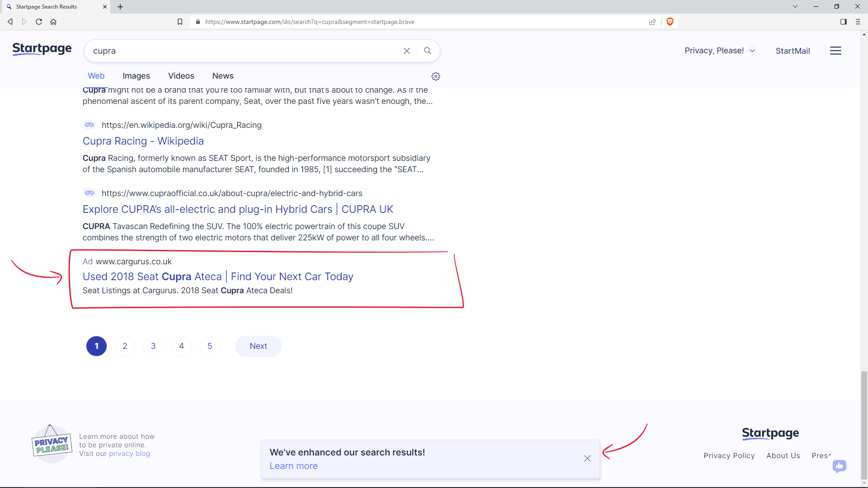Image resolution: width=868 pixels, height=488 pixels.
Task: Click the Startpage logo
Action: click(x=42, y=49)
